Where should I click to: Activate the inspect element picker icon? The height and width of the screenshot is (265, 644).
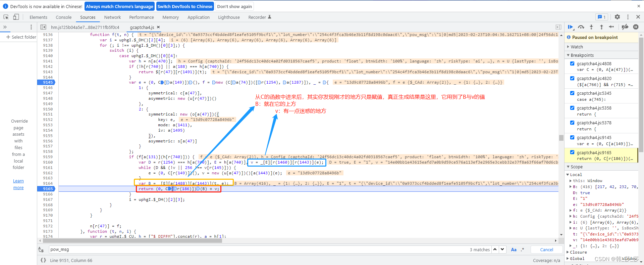point(6,17)
